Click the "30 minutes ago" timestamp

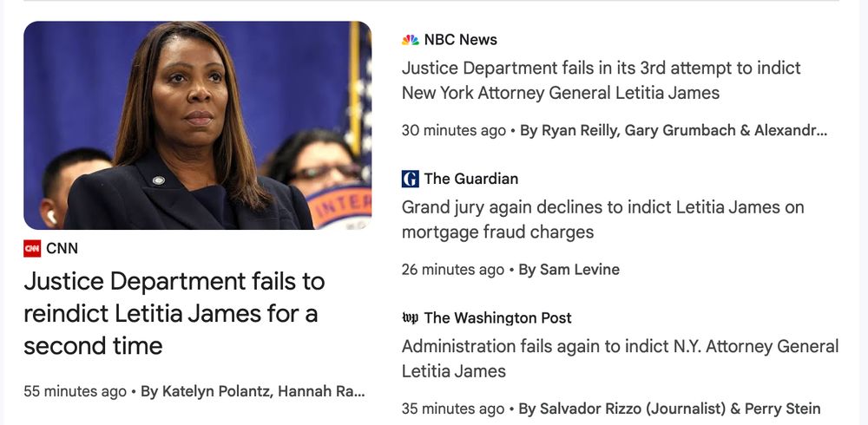(453, 130)
